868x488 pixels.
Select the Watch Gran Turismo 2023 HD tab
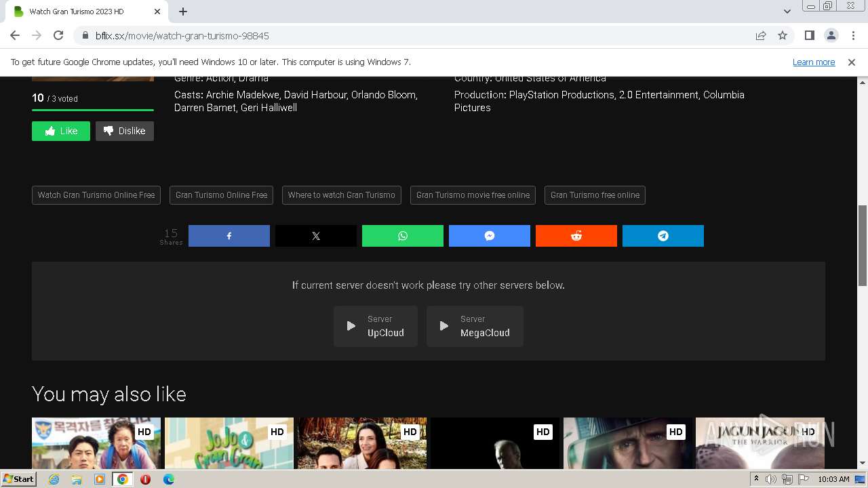87,12
